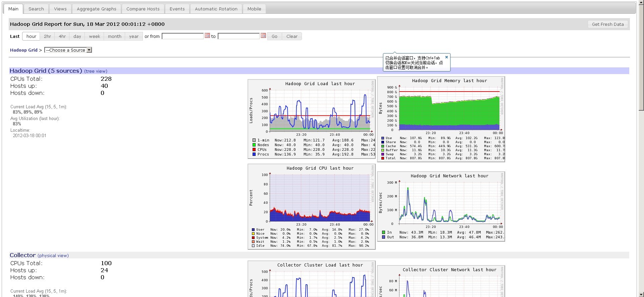Click the Get Fresh Data button

[608, 24]
